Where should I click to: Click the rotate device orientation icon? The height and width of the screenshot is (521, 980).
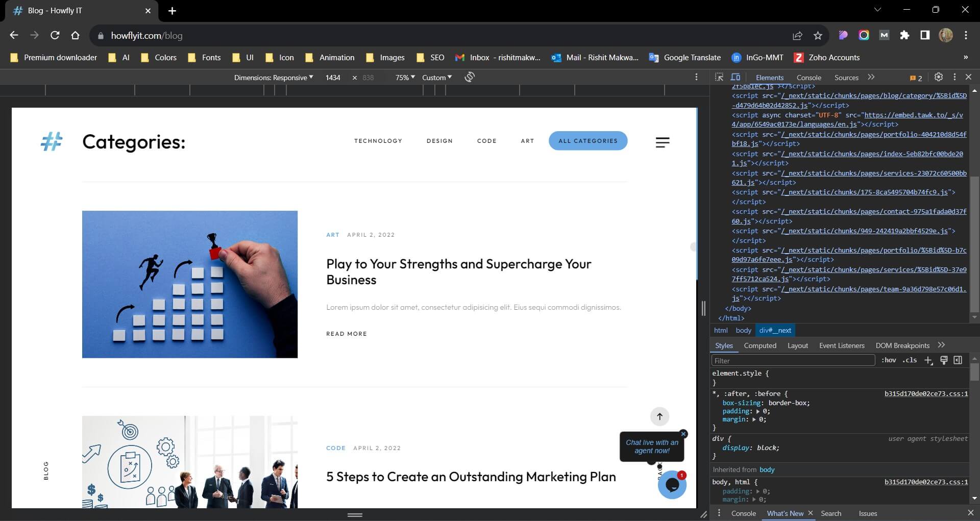470,77
